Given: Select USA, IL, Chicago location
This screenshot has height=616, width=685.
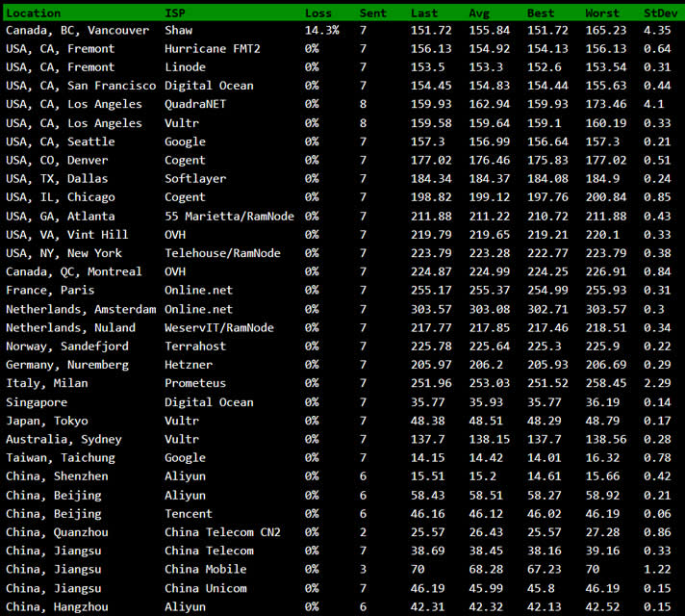Looking at the screenshot, I should pyautogui.click(x=61, y=197).
